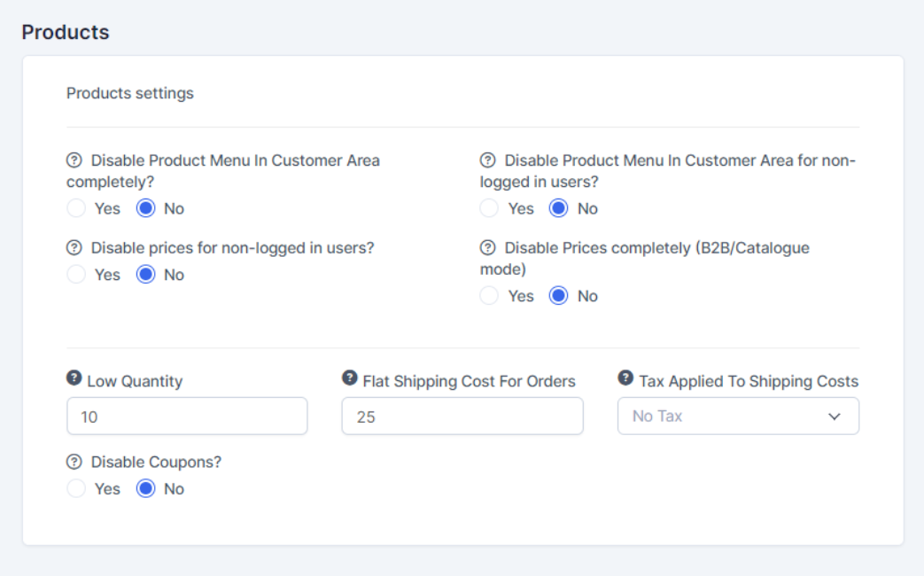The width and height of the screenshot is (924, 576).
Task: Select No under Disable Coupons
Action: point(145,488)
